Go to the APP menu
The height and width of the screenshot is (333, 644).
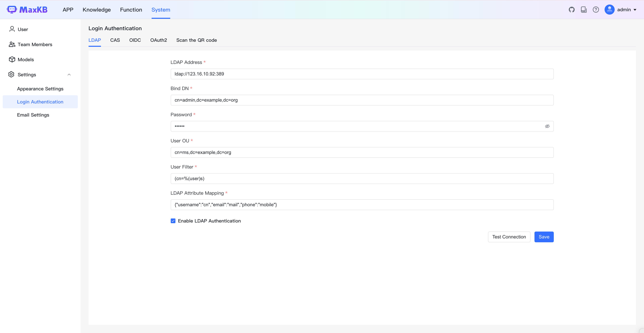pos(68,10)
